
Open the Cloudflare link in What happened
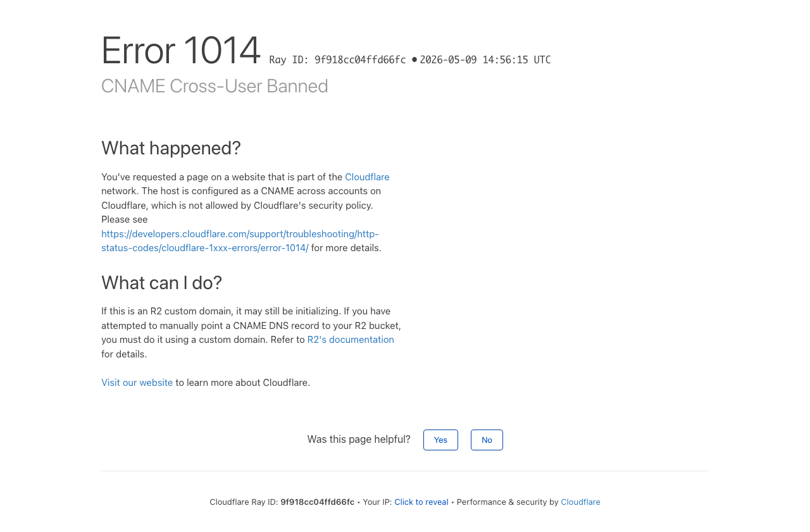pos(367,177)
